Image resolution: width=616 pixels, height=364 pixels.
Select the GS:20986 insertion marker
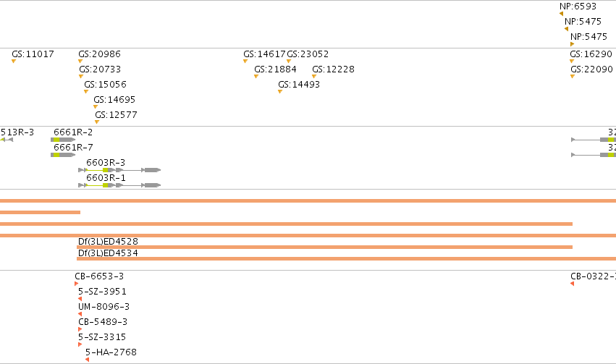[x=80, y=62]
